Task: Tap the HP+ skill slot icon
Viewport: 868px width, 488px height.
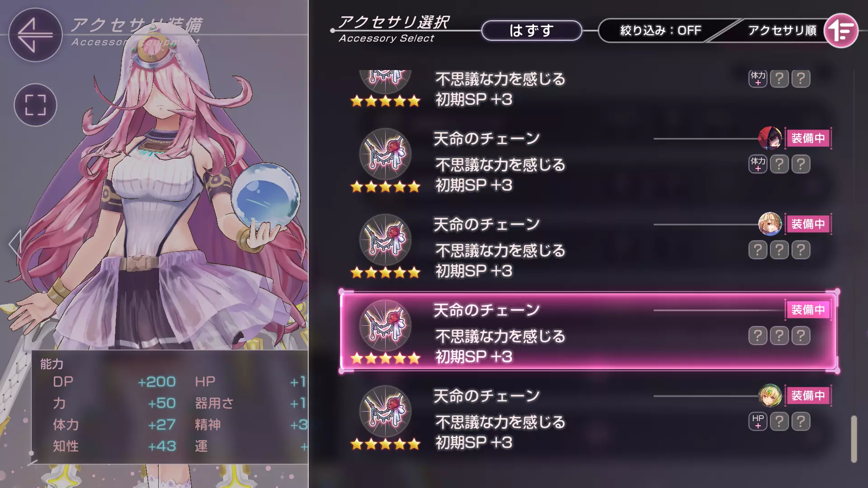Action: 758,422
